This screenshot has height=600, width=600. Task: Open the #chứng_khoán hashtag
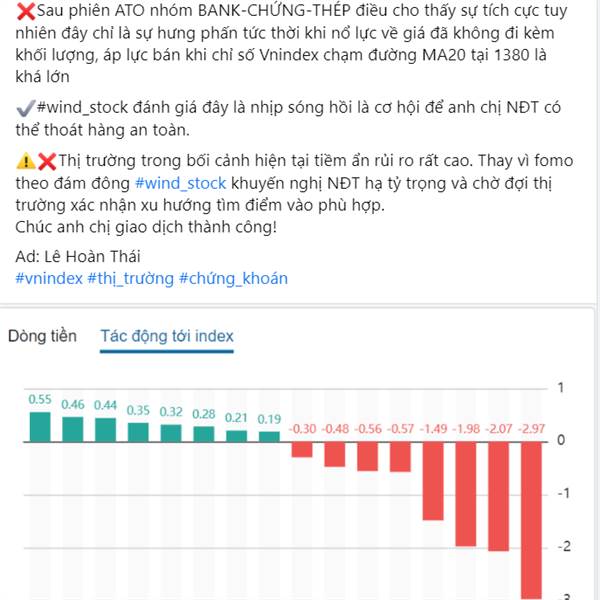[x=233, y=278]
